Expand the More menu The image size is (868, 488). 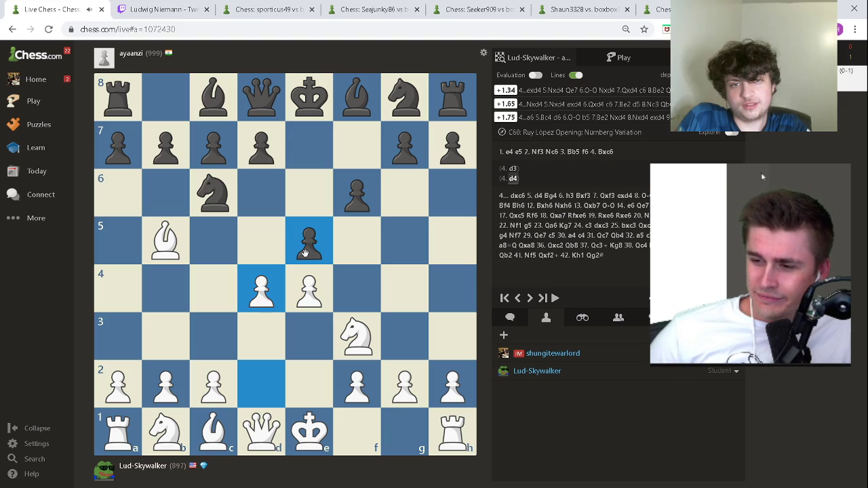[36, 218]
